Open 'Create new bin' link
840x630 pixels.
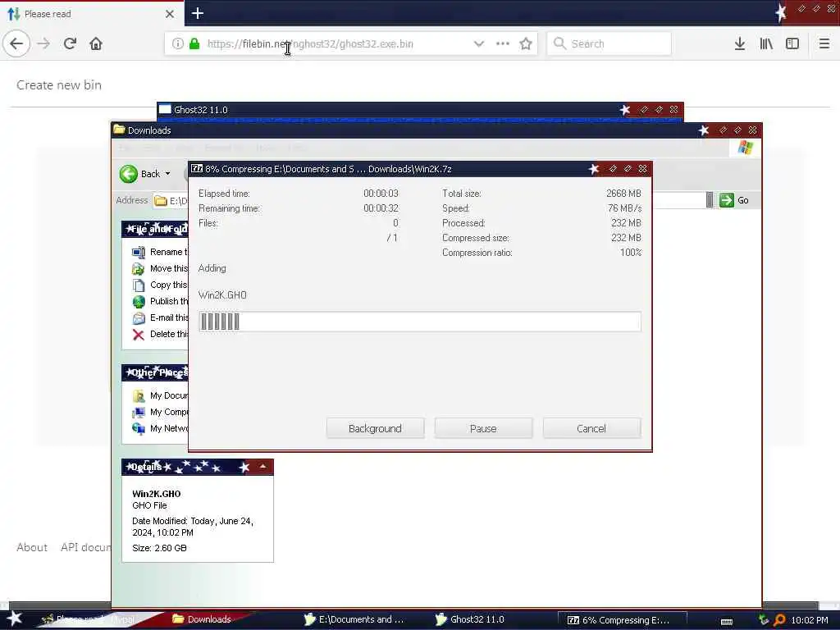pos(59,85)
